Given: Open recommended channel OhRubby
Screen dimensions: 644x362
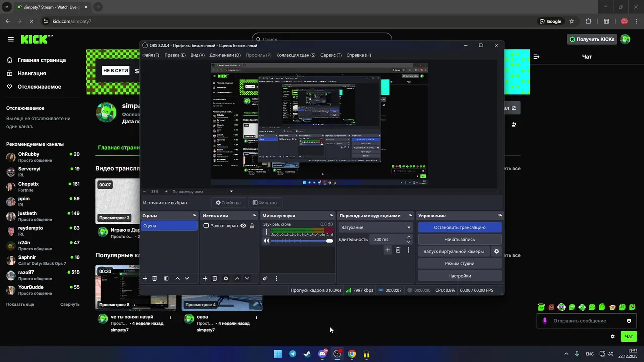Looking at the screenshot, I should [43, 157].
